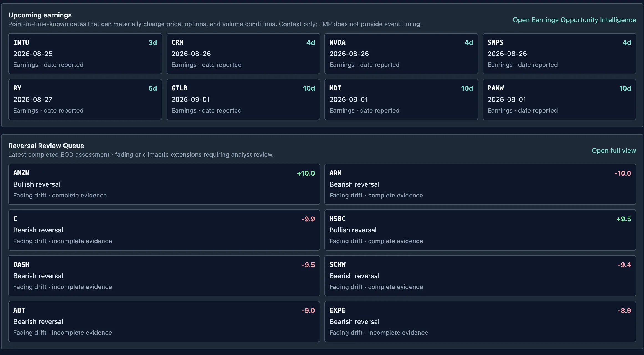Click the ARM -10.0 score value
Image resolution: width=644 pixels, height=355 pixels.
coord(623,173)
